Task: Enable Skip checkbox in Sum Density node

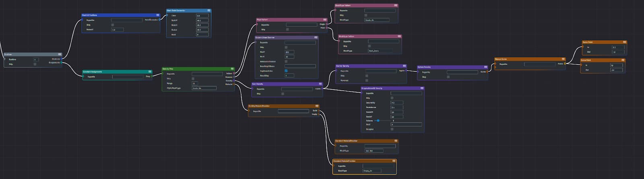Action: pyautogui.click(x=283, y=94)
